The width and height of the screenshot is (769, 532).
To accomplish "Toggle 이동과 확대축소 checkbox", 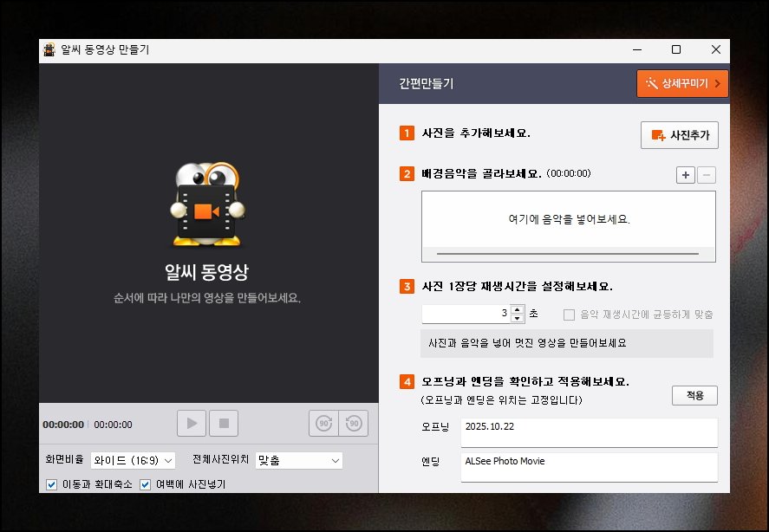I will point(51,485).
